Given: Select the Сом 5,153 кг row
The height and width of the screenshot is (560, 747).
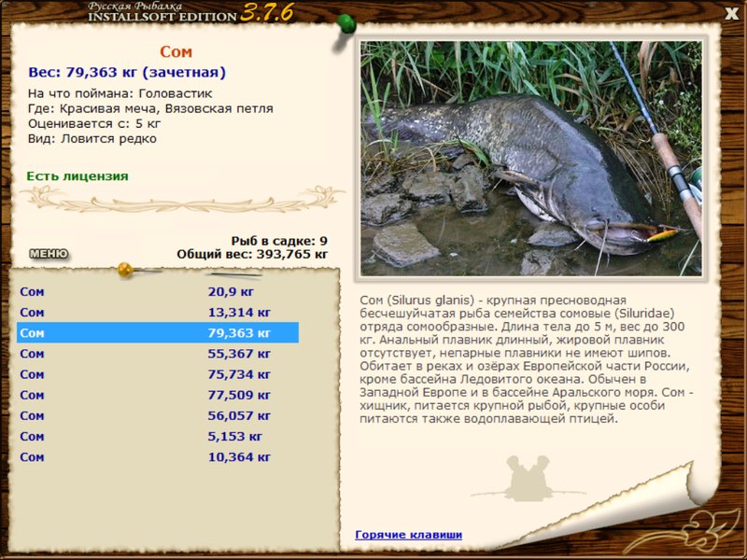Looking at the screenshot, I should 158,437.
